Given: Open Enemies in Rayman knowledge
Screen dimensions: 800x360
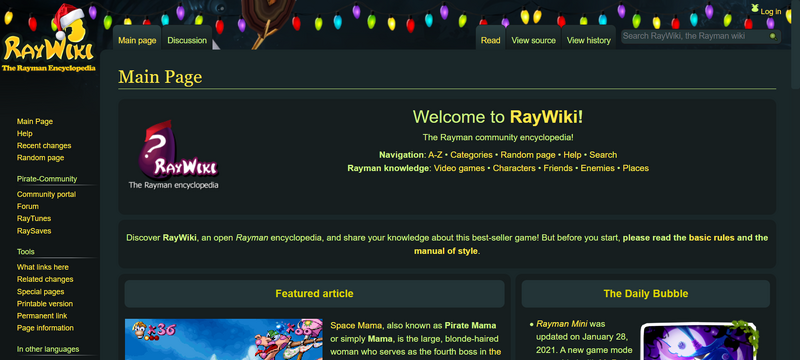Looking at the screenshot, I should click(597, 168).
